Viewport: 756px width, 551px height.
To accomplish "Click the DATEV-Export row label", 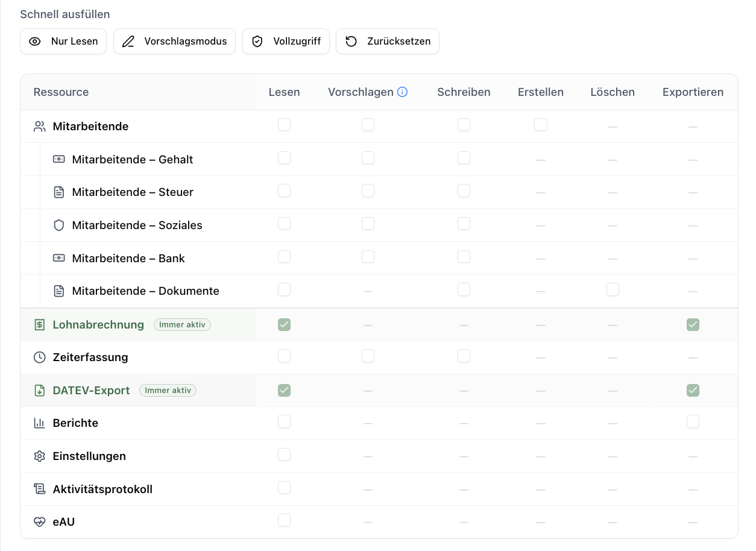I will coord(91,391).
